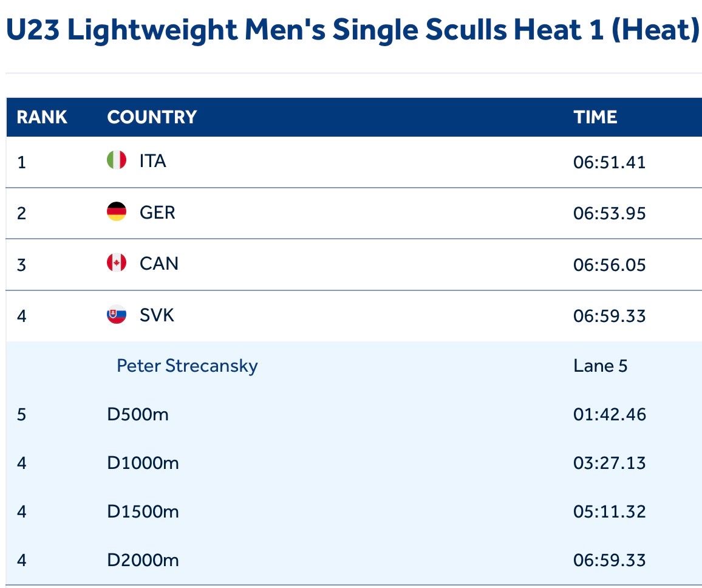Click the Slovakia flag icon
Image resolution: width=702 pixels, height=588 pixels.
pos(117,315)
